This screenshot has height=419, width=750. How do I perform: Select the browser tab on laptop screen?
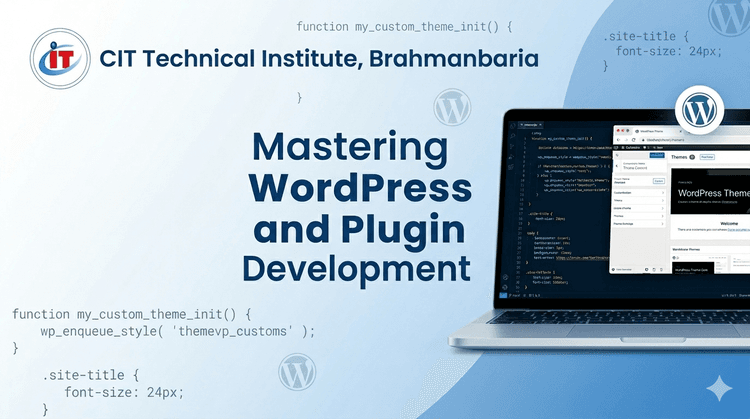click(x=659, y=131)
